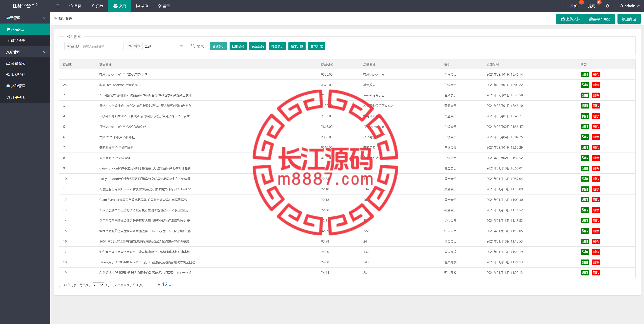Toggle the sidebar collapse hamburger icon
Viewport: 644px width, 324px height.
click(57, 6)
